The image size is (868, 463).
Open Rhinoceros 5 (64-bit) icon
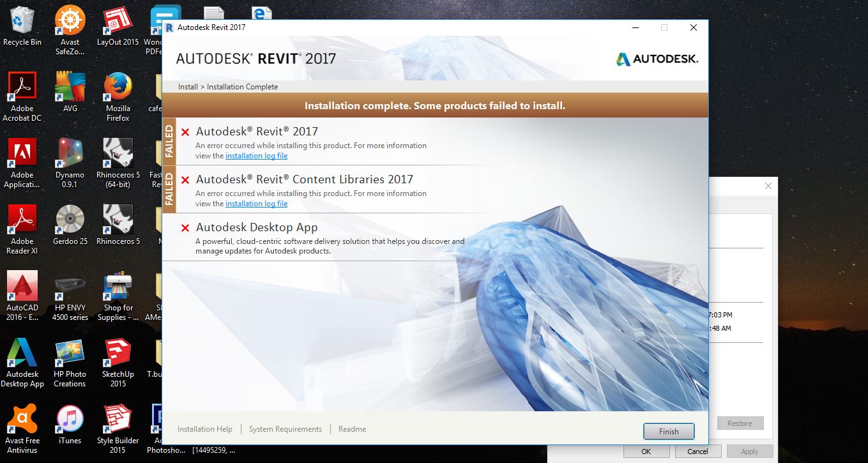(118, 163)
